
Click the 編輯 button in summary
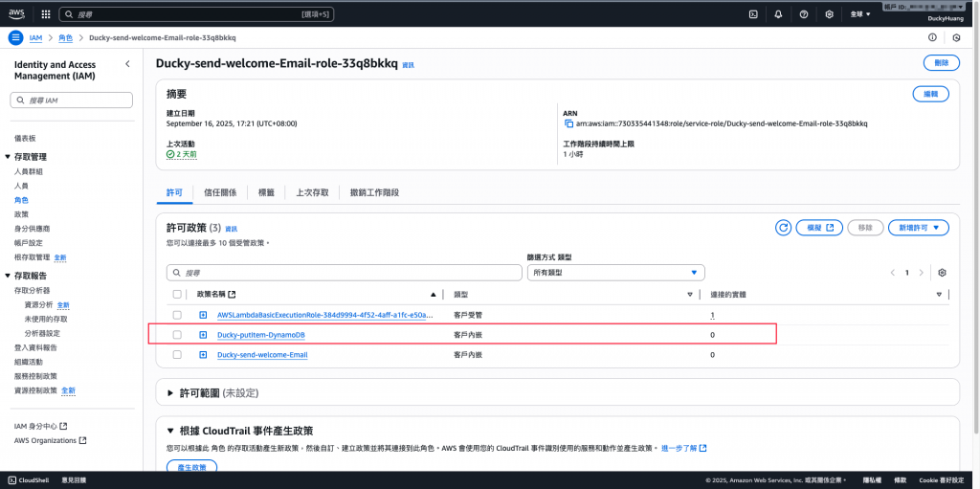tap(930, 94)
